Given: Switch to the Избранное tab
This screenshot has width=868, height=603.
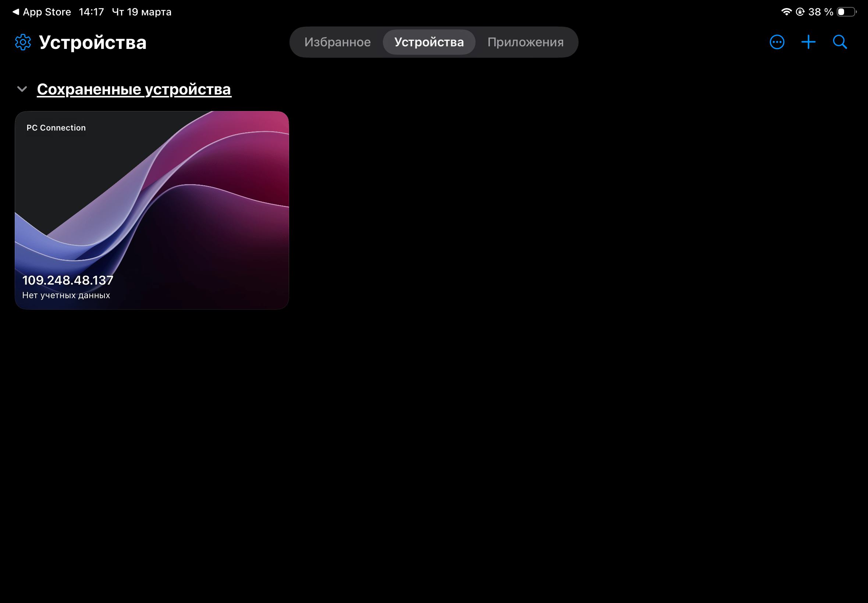Looking at the screenshot, I should point(337,42).
